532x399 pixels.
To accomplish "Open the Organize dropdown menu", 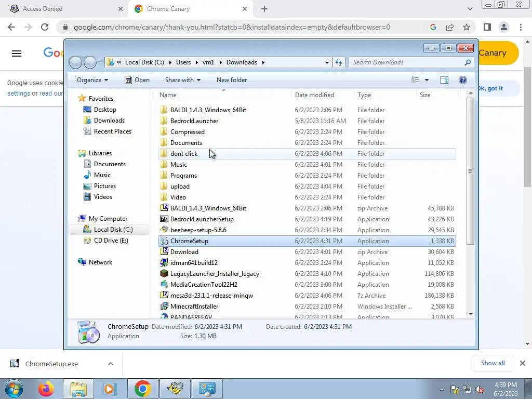I will pos(92,80).
